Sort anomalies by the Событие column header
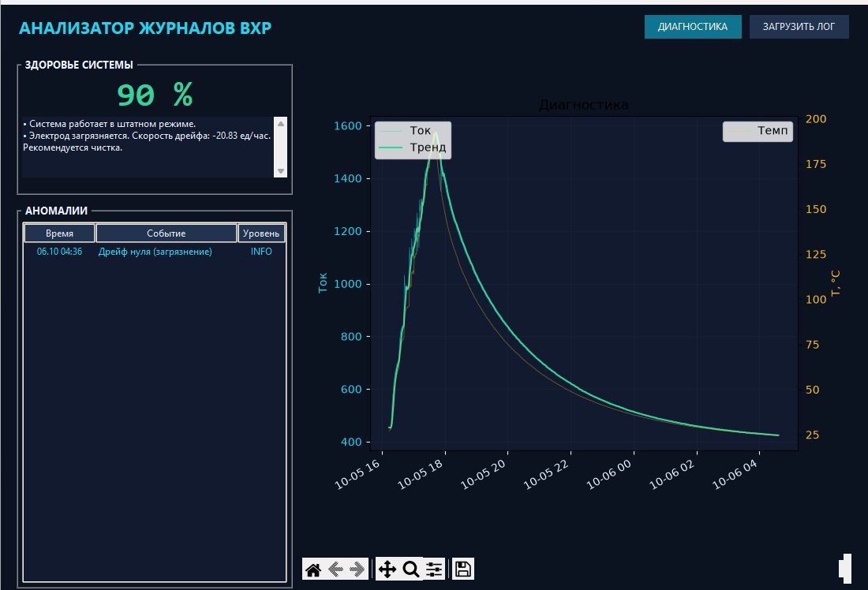Image resolution: width=868 pixels, height=590 pixels. pos(166,233)
